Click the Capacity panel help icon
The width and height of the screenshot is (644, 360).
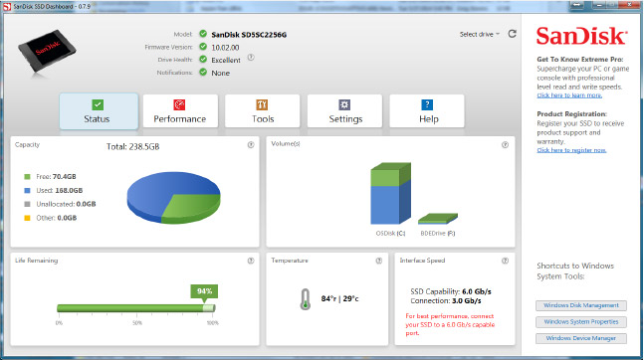[x=251, y=144]
